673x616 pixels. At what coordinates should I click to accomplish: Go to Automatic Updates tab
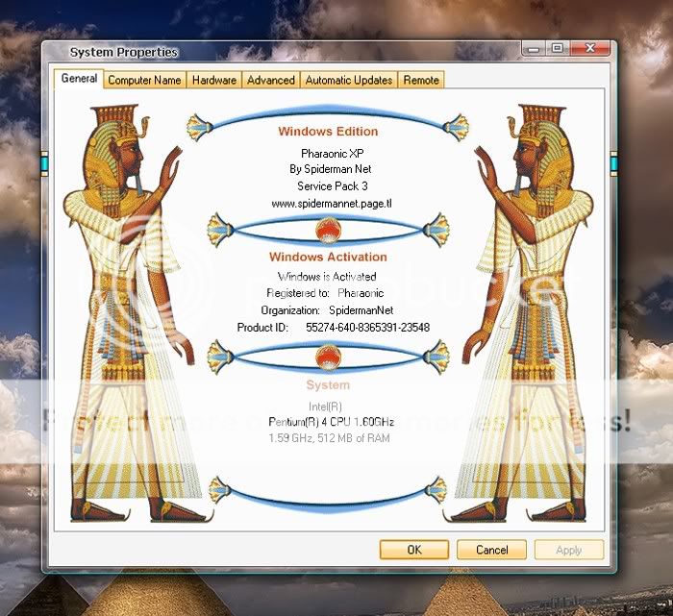coord(349,80)
